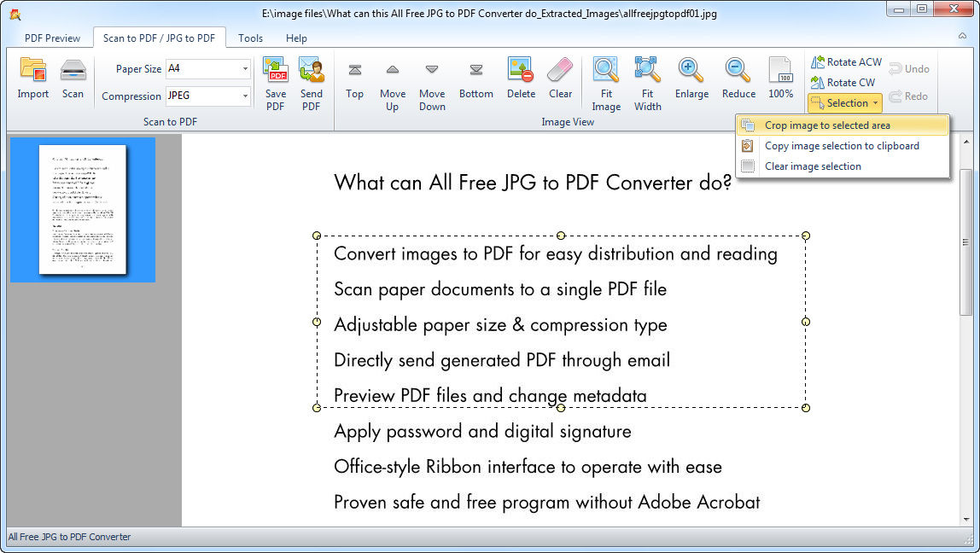The image size is (980, 553).
Task: Select Scan to PDF / JPG to PDF tab
Action: (160, 38)
